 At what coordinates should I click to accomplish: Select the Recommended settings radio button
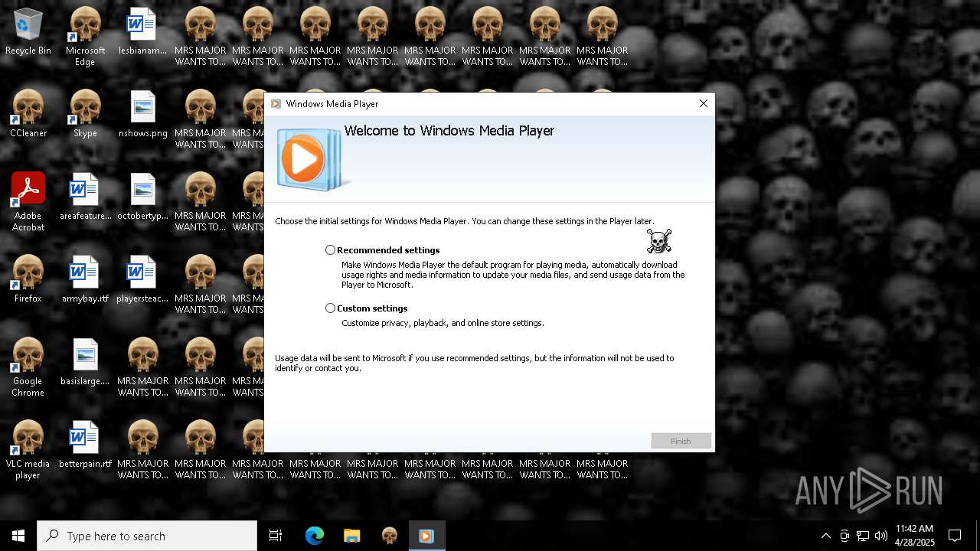coord(330,250)
